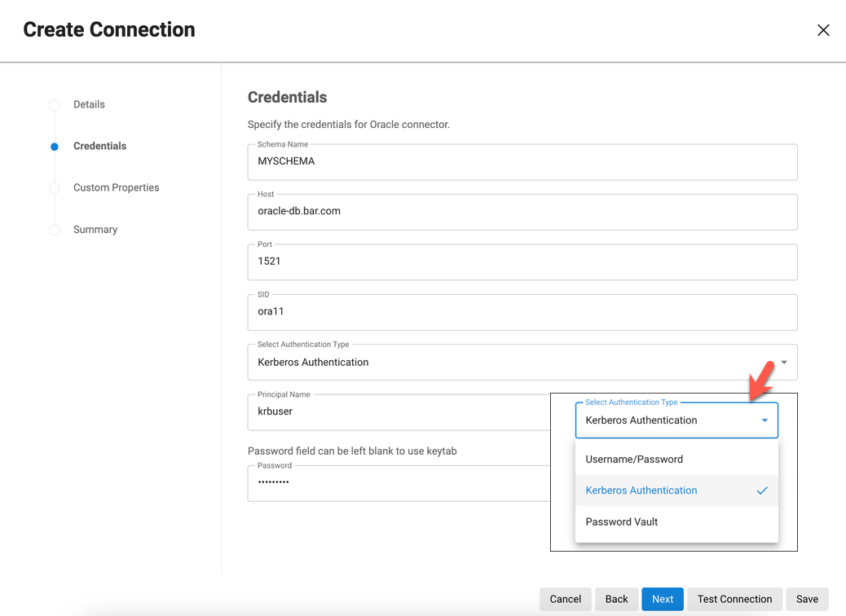The image size is (846, 616).
Task: Collapse the open authentication type dropdown arrow
Action: (x=764, y=420)
